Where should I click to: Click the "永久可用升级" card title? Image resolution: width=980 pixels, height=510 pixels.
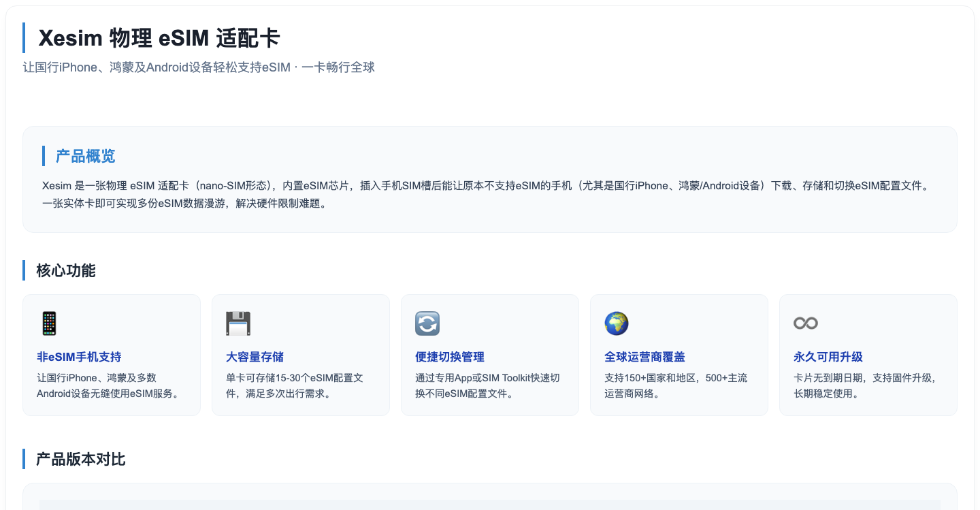click(x=828, y=357)
